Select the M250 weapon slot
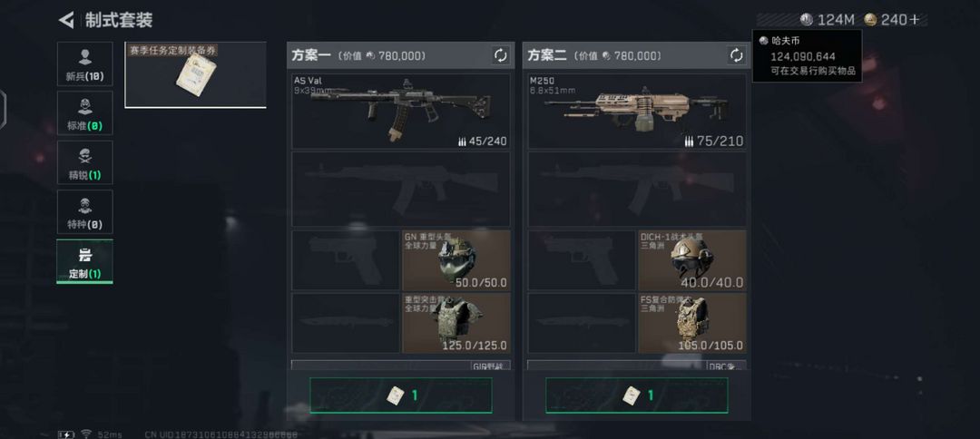Viewport: 980px width, 439px height. pyautogui.click(x=637, y=112)
